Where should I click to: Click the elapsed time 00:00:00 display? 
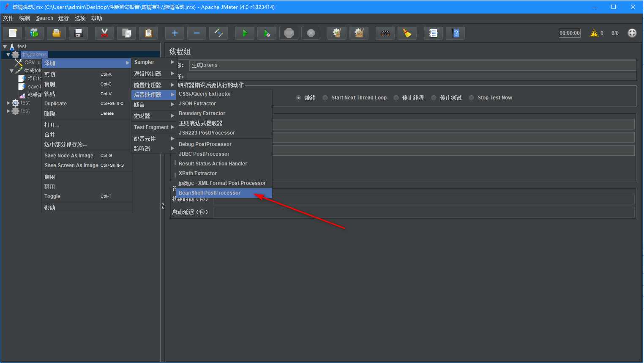pyautogui.click(x=570, y=33)
